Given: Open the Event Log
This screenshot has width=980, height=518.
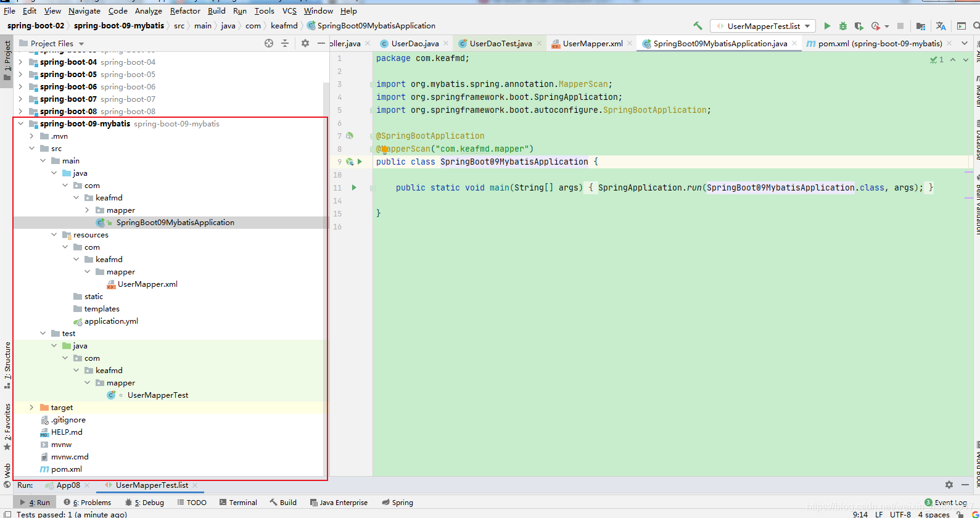Looking at the screenshot, I should [x=945, y=503].
